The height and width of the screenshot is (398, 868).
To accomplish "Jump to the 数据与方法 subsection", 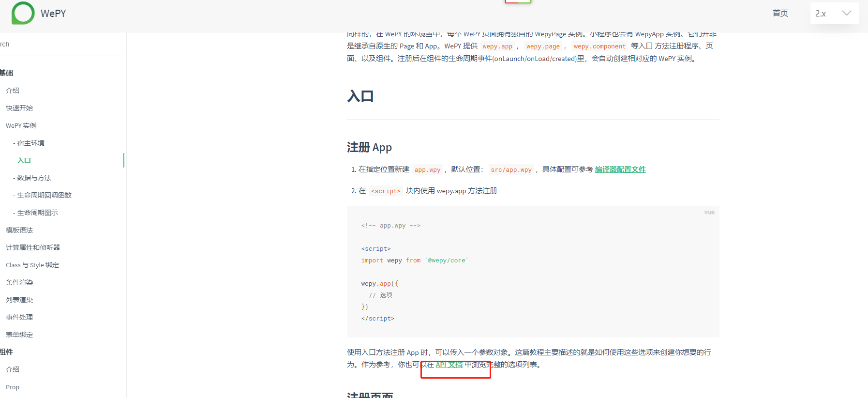I will (x=34, y=178).
